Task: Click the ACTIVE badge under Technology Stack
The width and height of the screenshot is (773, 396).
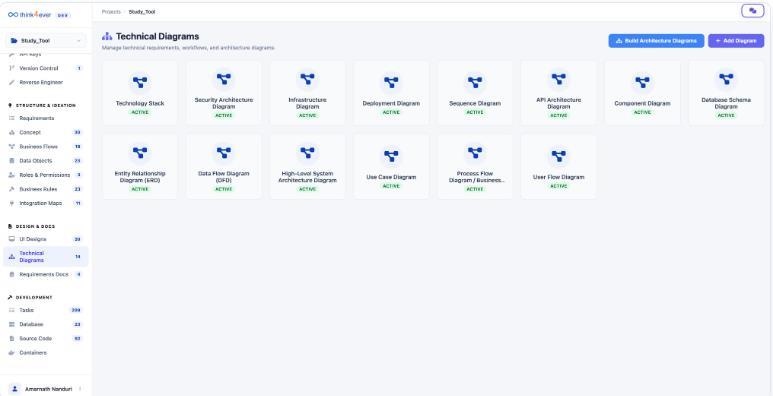Action: (140, 112)
